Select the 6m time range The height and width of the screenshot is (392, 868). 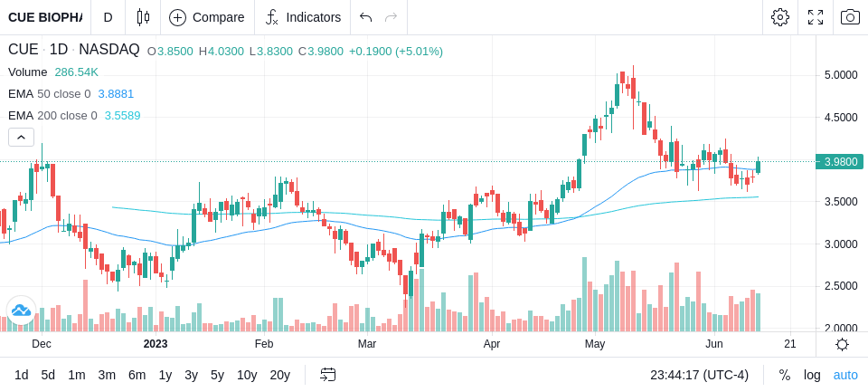pos(137,375)
